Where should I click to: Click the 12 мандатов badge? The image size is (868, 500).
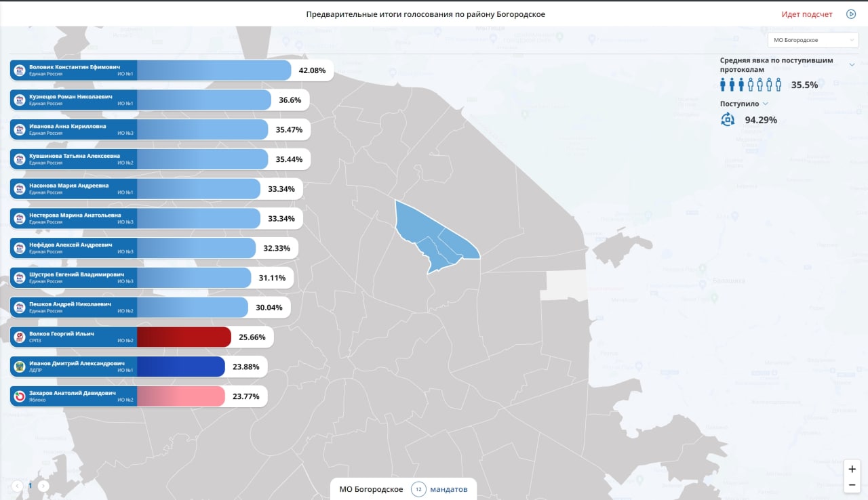tap(439, 489)
